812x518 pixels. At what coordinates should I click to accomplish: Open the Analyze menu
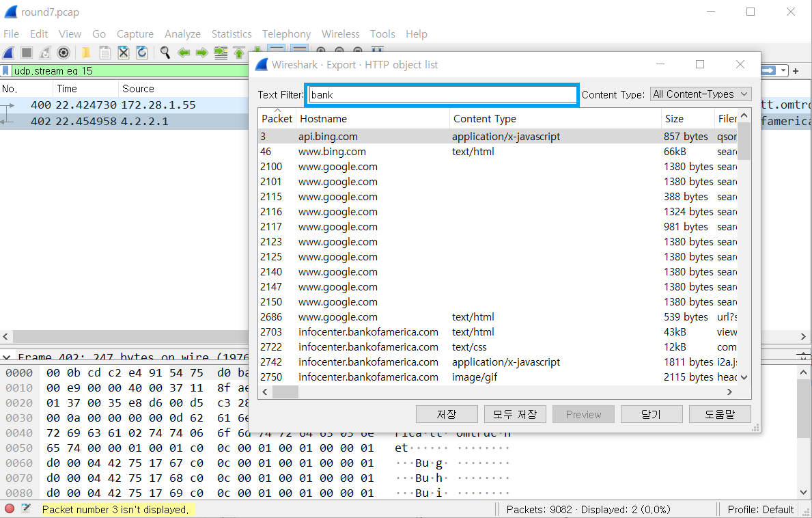pos(182,34)
